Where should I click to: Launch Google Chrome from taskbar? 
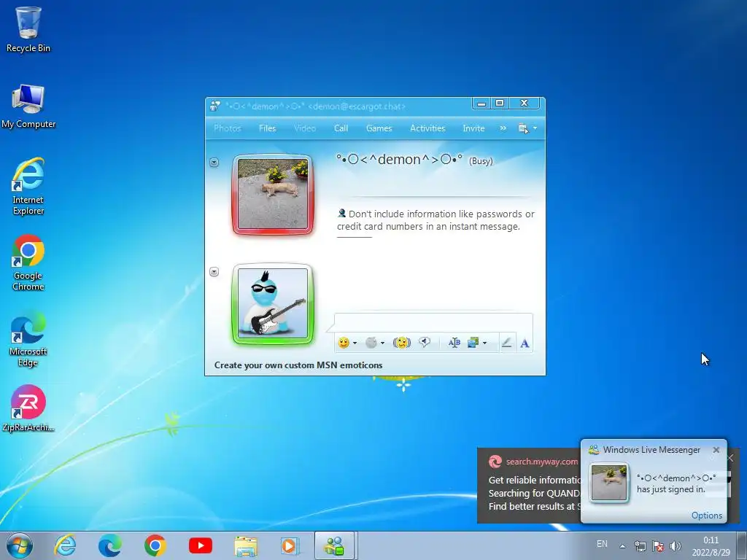[155, 545]
